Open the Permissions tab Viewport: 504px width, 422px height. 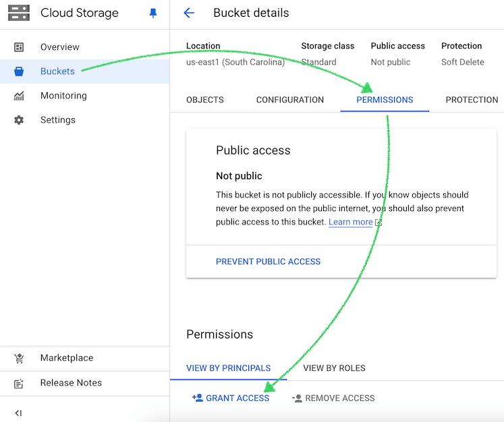point(385,100)
